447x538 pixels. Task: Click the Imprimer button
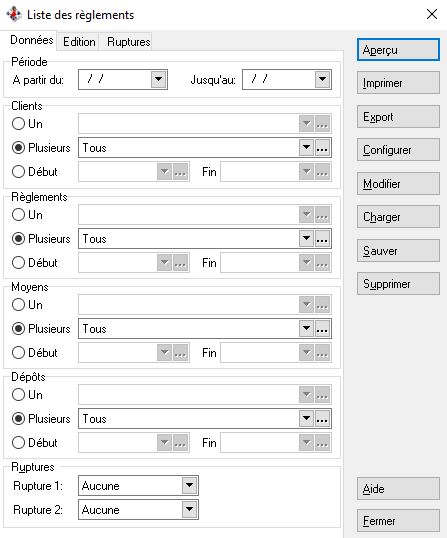[398, 83]
